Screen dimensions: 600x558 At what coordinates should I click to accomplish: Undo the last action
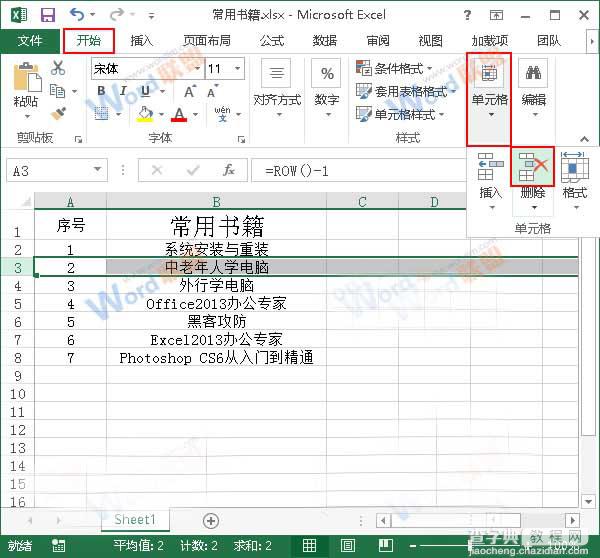tap(77, 15)
